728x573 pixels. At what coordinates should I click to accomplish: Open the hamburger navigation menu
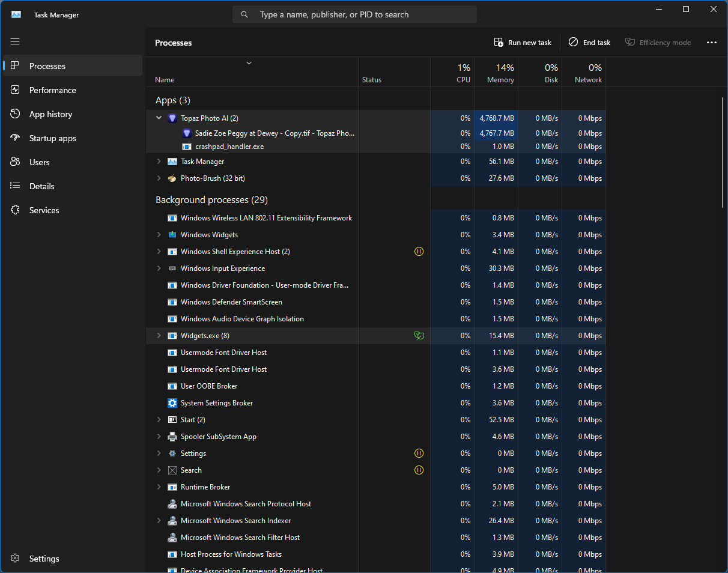tap(15, 42)
